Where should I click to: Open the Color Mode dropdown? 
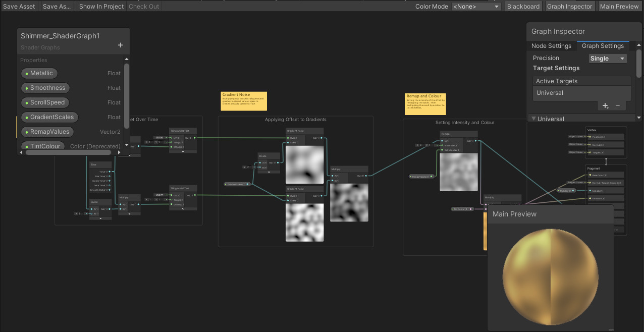click(476, 7)
